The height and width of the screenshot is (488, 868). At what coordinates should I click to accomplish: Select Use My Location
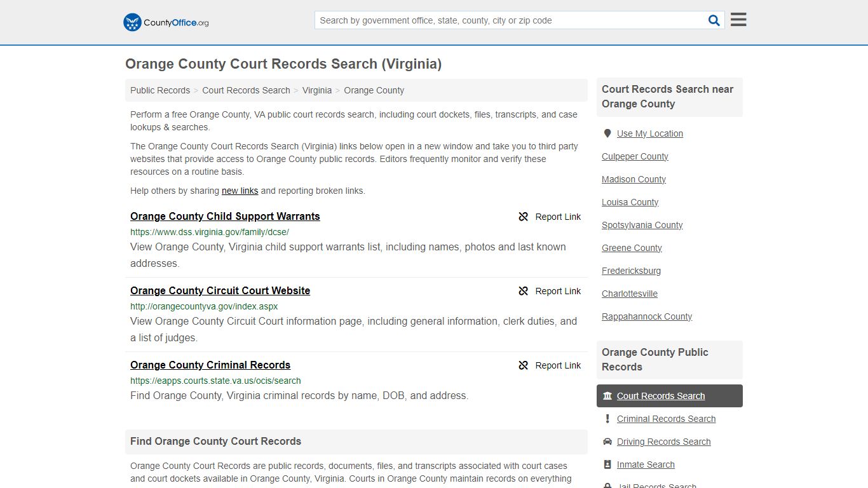[x=649, y=133]
